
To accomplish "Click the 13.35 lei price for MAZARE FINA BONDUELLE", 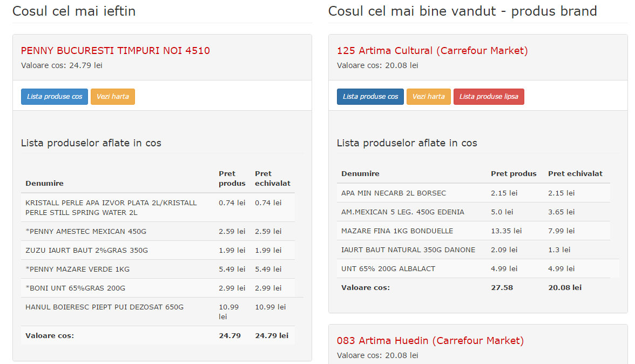I will tap(506, 231).
